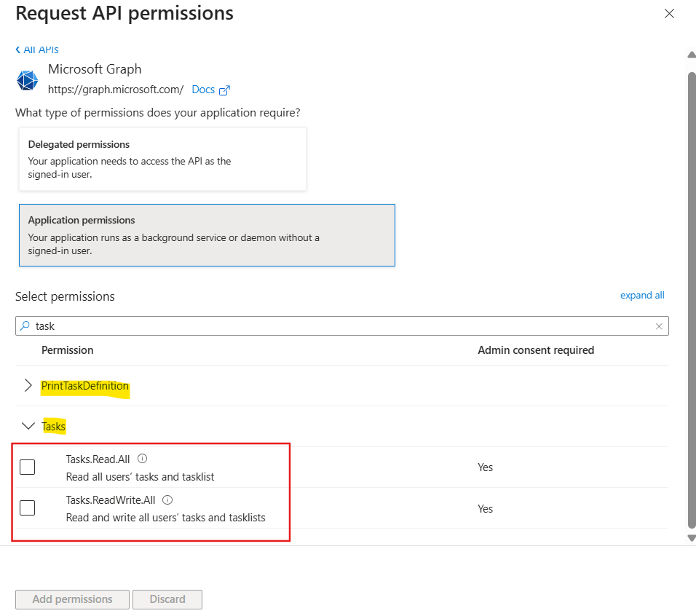Check the Tasks.Read.All permission

pos(27,467)
